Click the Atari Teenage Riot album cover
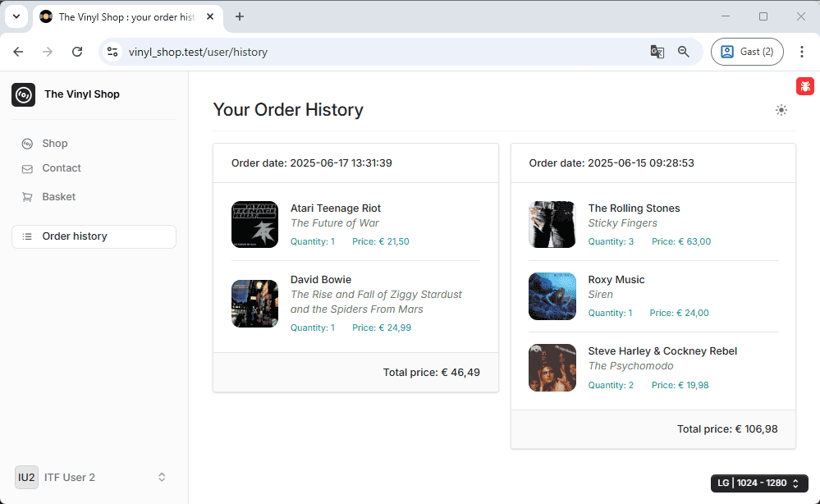Viewport: 820px width, 504px height. coord(254,224)
